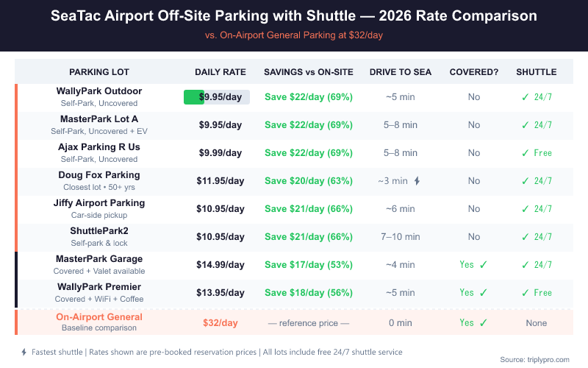Screen dimensions: 588x368
Task: Click the lightning bolt in Doug Fox's drive time
Action: point(417,181)
